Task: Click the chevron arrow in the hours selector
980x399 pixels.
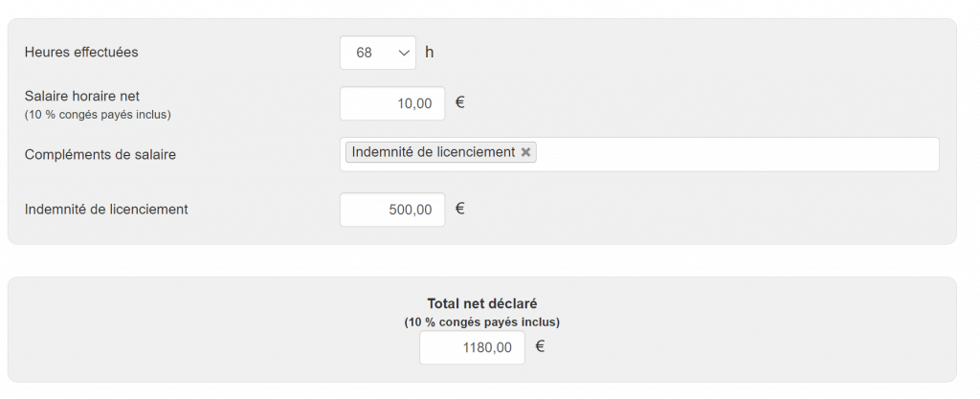Action: click(403, 53)
